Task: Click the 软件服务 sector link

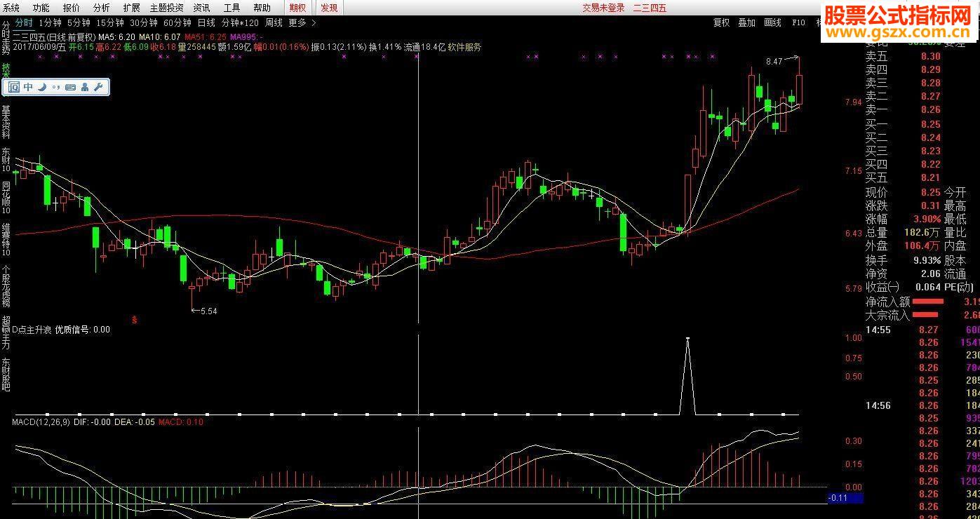Action: tap(464, 47)
